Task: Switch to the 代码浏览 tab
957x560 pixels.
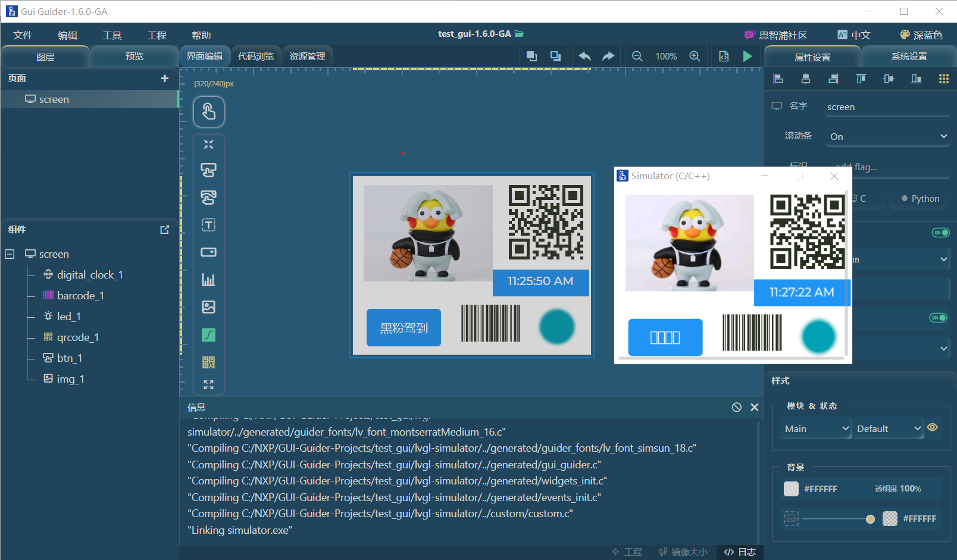Action: pos(256,56)
